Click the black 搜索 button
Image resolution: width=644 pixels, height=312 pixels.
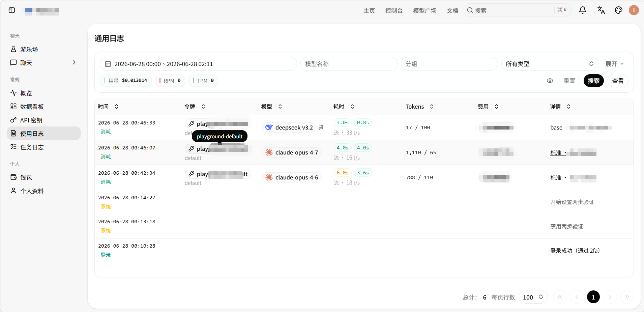(x=594, y=81)
